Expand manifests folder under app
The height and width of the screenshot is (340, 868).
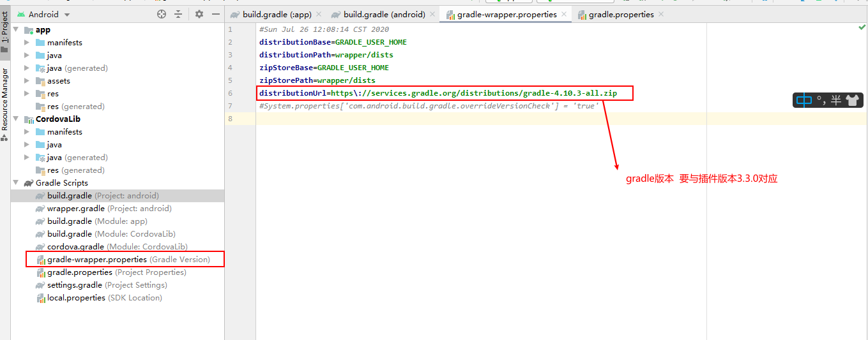tap(27, 43)
